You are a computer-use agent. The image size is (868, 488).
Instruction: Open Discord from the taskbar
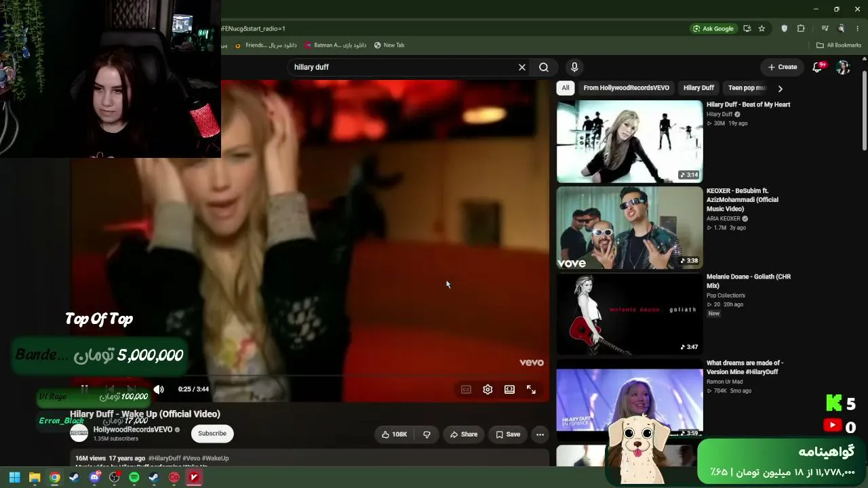point(94,477)
